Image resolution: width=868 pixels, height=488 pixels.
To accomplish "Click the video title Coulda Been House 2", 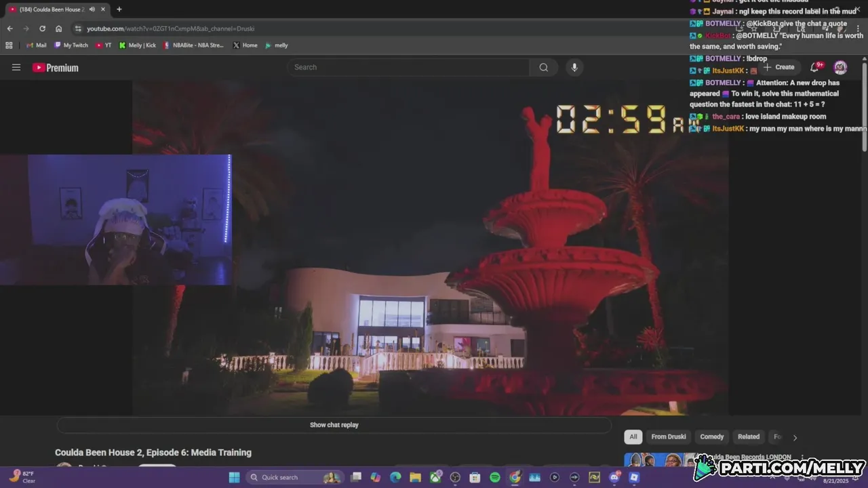I will (153, 453).
